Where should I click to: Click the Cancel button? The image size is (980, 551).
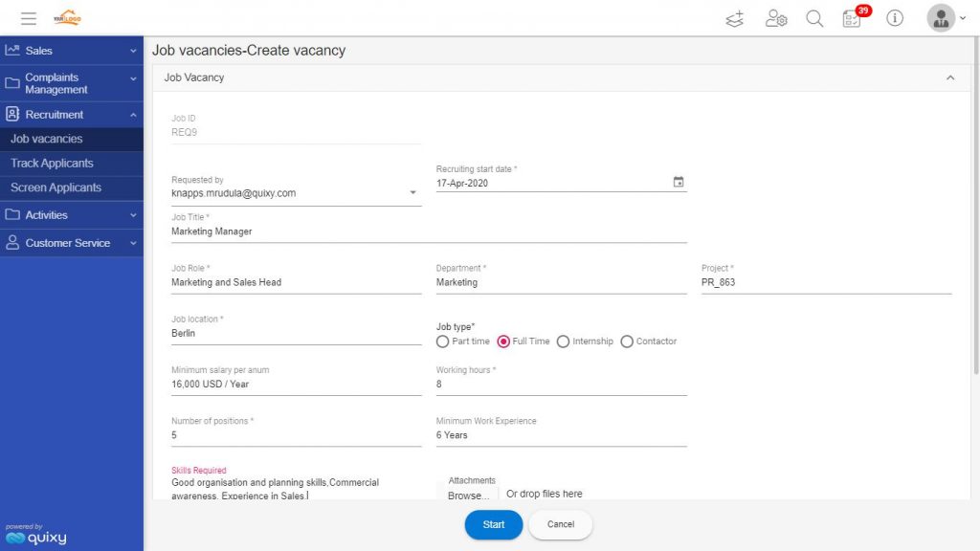[561, 525]
